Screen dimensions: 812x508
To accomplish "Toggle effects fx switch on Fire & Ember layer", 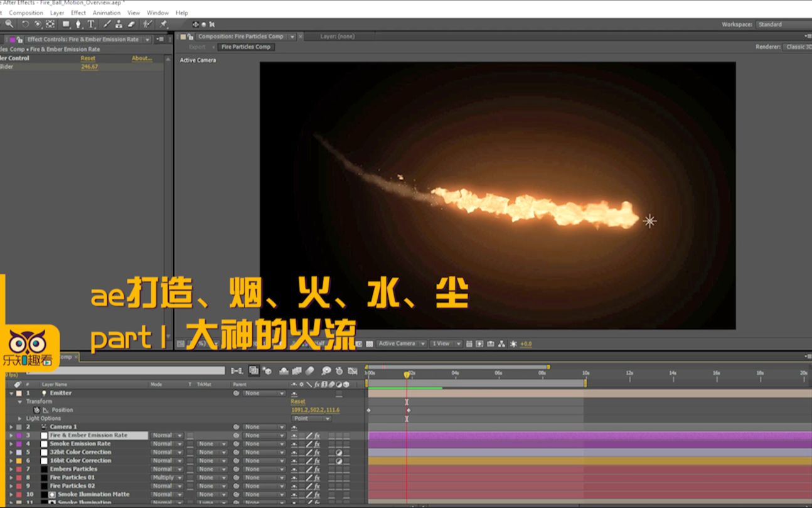I will pos(317,435).
